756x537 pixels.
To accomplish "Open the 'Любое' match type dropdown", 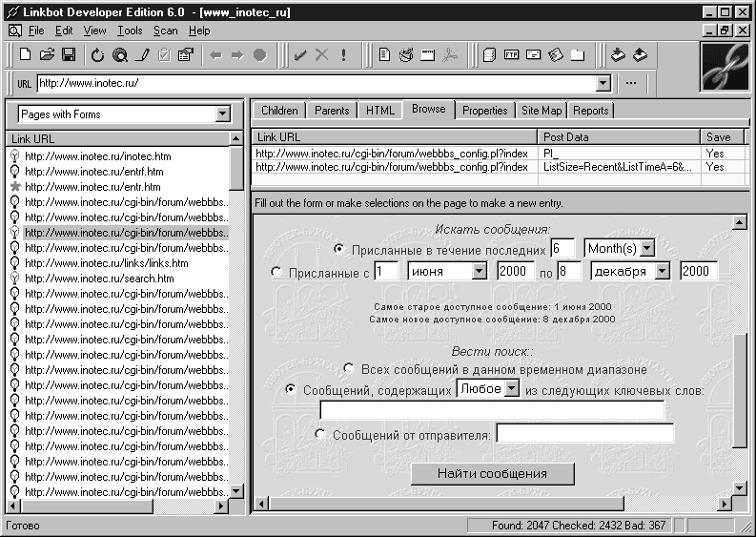I will 512,388.
